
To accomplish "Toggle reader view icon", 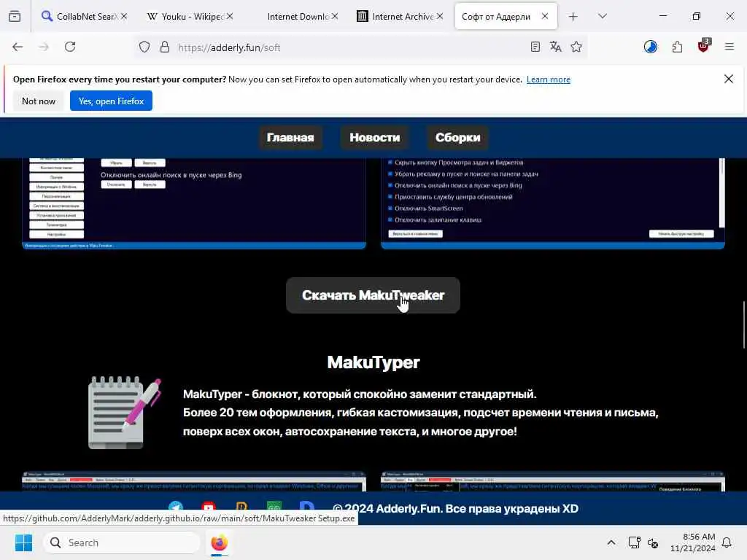I will (535, 47).
